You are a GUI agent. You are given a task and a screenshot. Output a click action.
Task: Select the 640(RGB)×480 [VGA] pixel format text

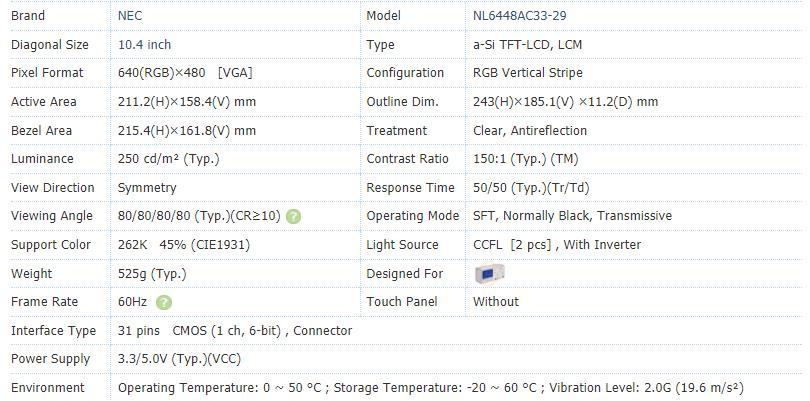point(185,73)
